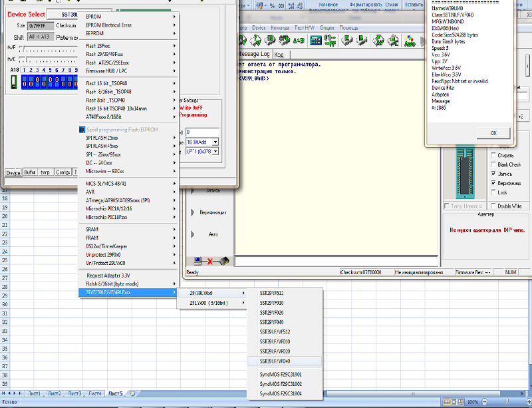Click Excel normal view icon in status bar
This screenshot has height=408, width=532.
pyautogui.click(x=446, y=402)
